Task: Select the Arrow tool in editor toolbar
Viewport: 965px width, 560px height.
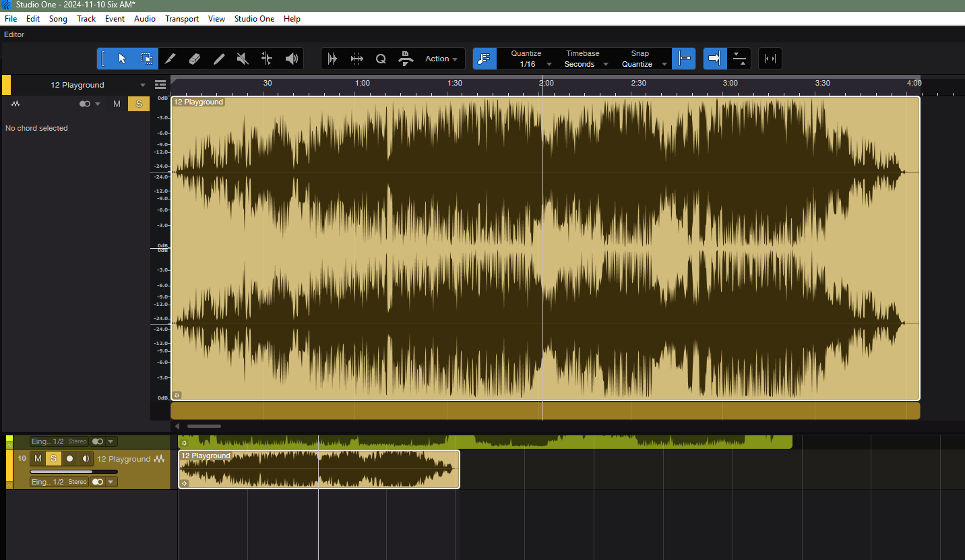Action: coord(122,59)
